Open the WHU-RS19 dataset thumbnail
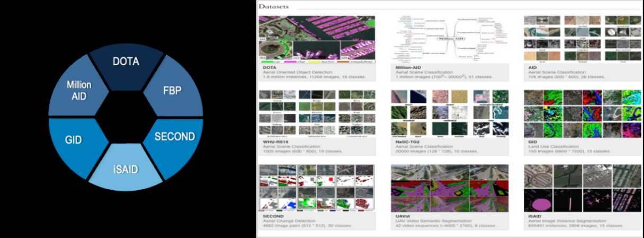Viewport: 644px width, 238px height. tap(316, 112)
